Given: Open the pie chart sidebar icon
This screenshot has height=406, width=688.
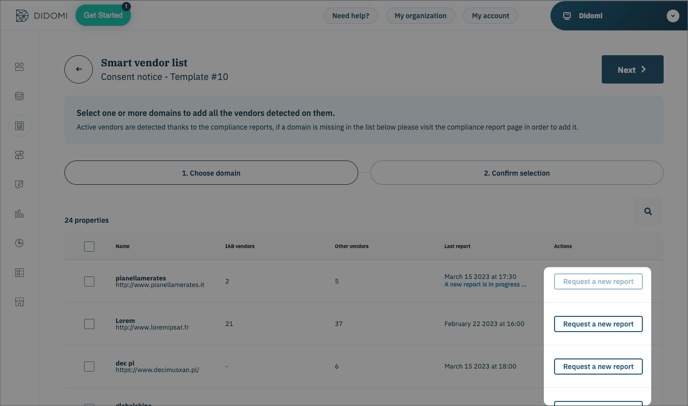Looking at the screenshot, I should pyautogui.click(x=19, y=243).
